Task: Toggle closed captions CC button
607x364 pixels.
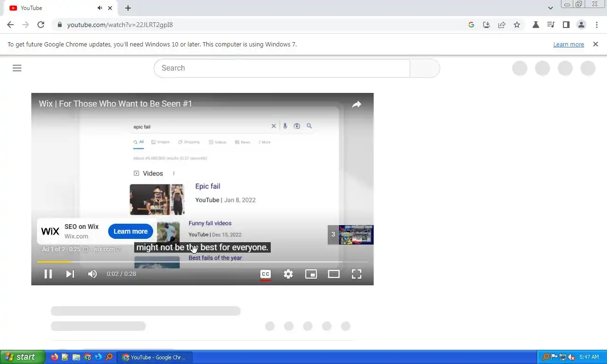Action: pyautogui.click(x=266, y=274)
